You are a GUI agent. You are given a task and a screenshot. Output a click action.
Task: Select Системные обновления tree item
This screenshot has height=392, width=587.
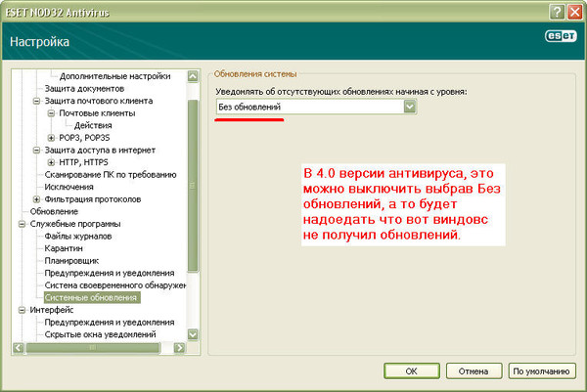(x=92, y=298)
